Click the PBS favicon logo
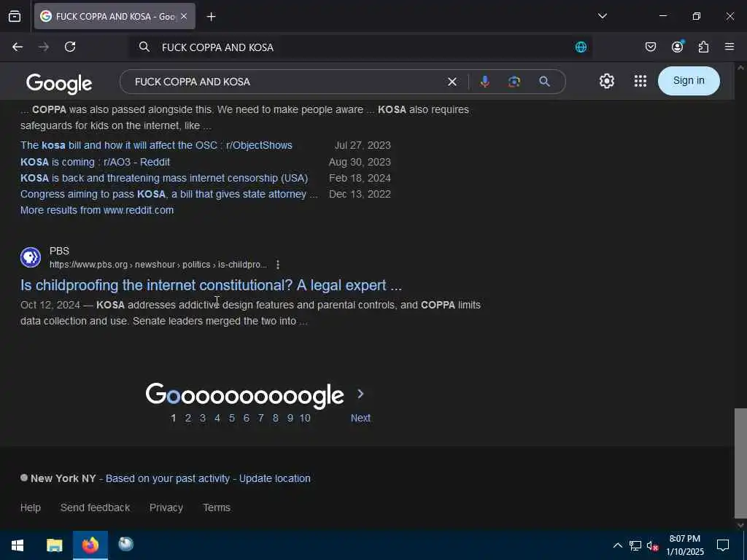 pyautogui.click(x=31, y=257)
